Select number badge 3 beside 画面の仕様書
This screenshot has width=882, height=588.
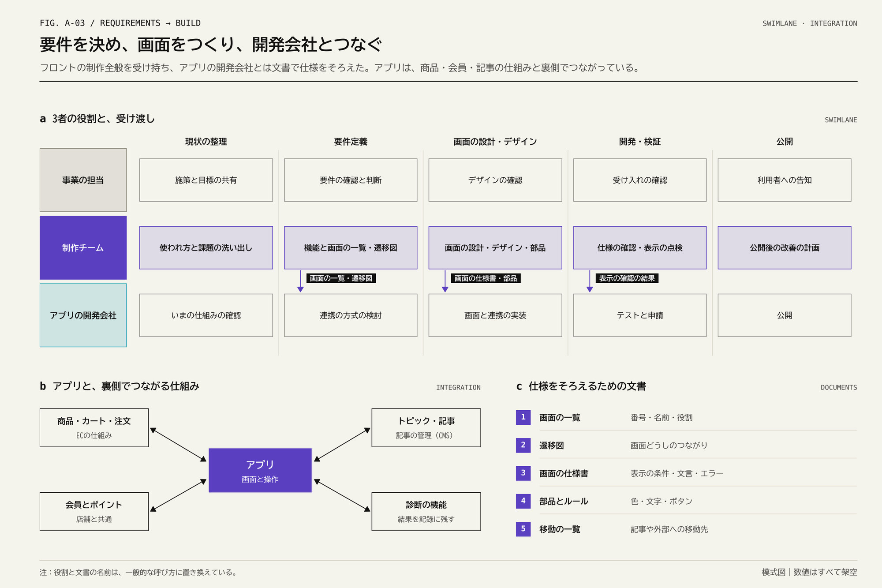coord(523,473)
